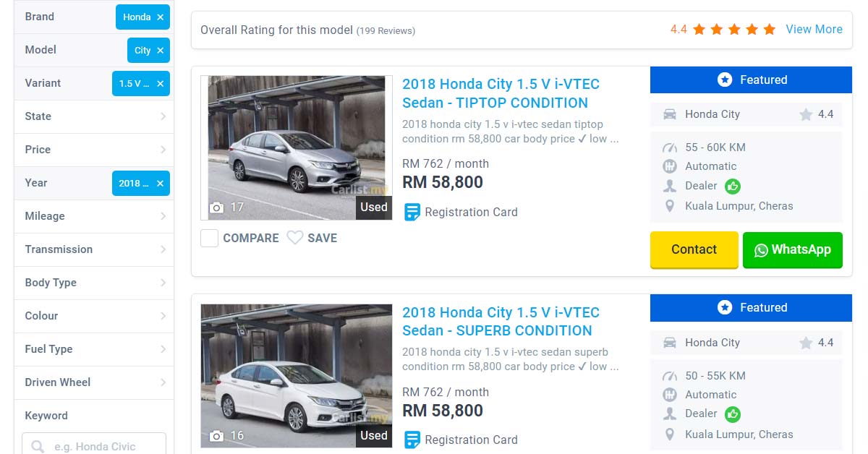868x454 pixels.
Task: Expand the Body Type filter
Action: [x=94, y=283]
